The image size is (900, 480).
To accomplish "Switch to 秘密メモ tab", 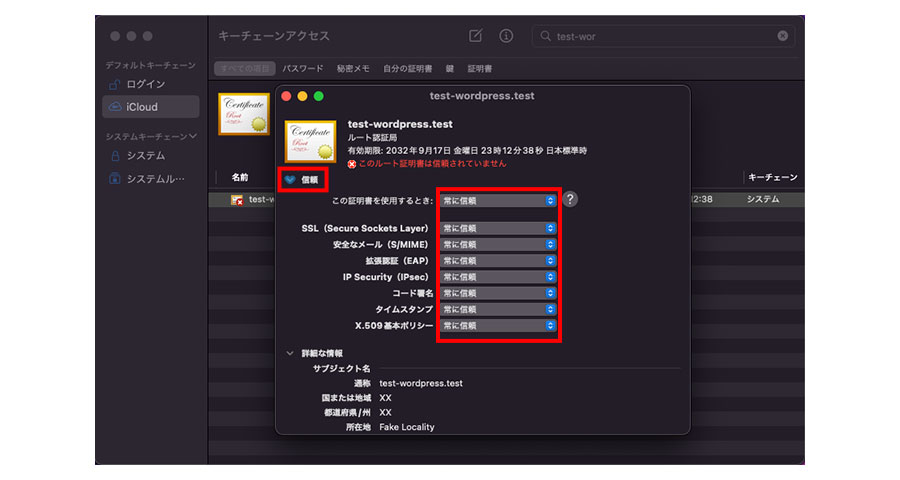I will pyautogui.click(x=353, y=69).
